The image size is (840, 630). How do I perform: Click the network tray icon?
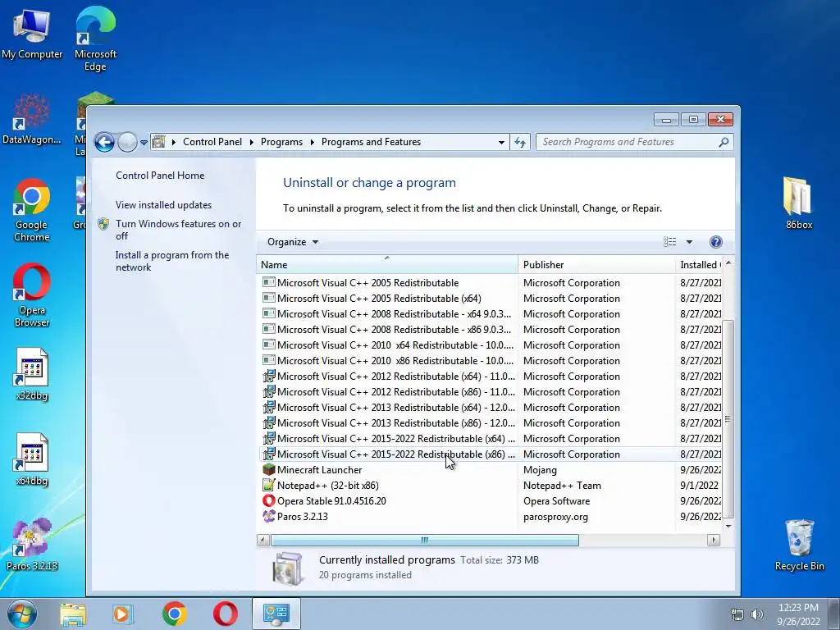point(737,614)
